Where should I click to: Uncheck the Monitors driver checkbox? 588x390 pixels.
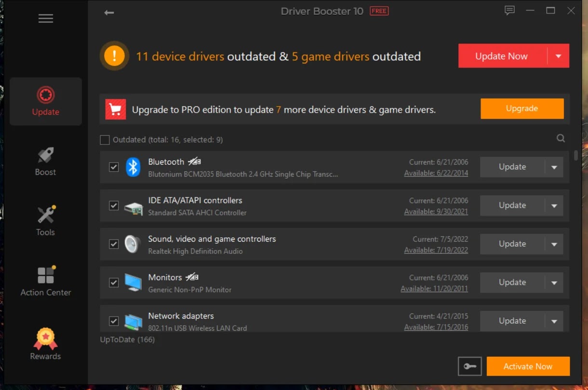(114, 283)
